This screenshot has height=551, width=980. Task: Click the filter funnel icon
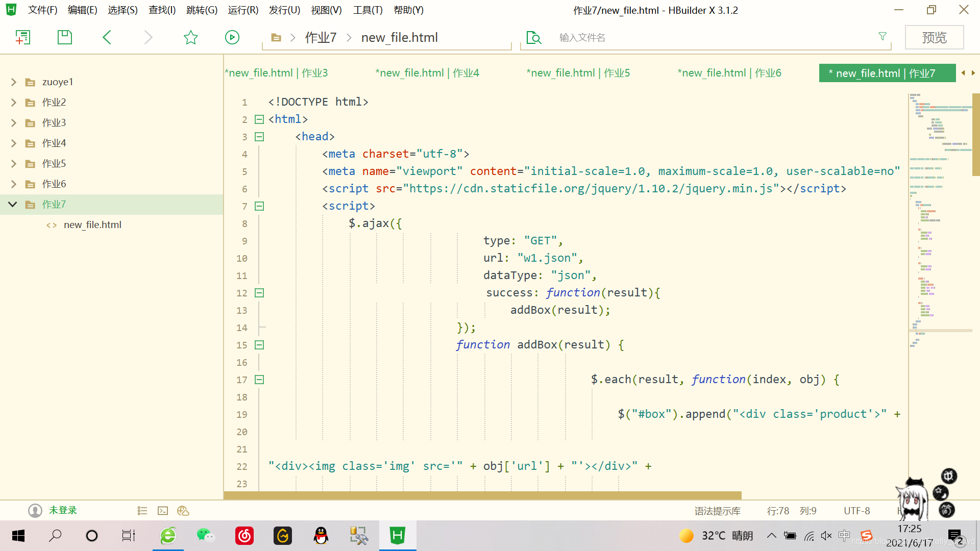tap(883, 36)
